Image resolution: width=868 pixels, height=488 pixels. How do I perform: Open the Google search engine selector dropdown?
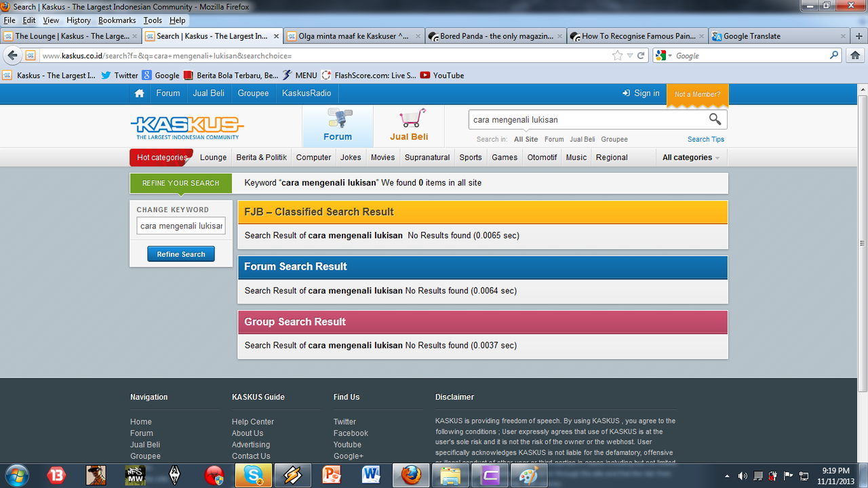click(x=665, y=56)
